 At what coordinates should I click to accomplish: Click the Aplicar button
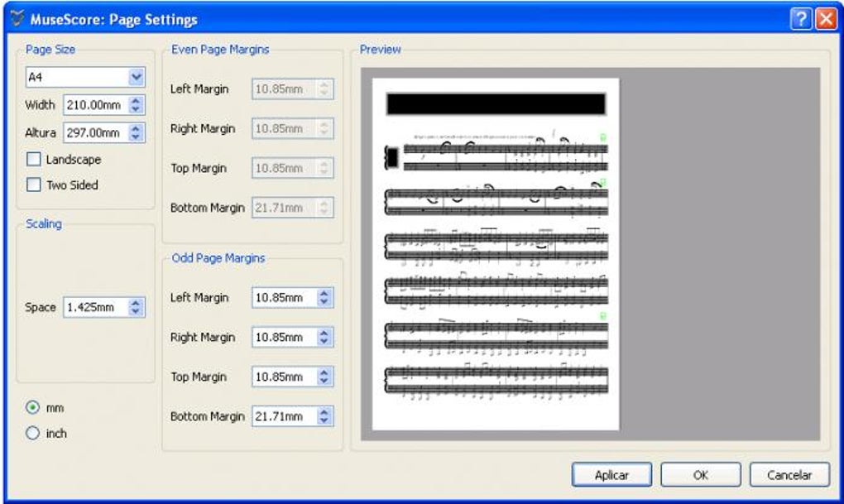click(611, 474)
